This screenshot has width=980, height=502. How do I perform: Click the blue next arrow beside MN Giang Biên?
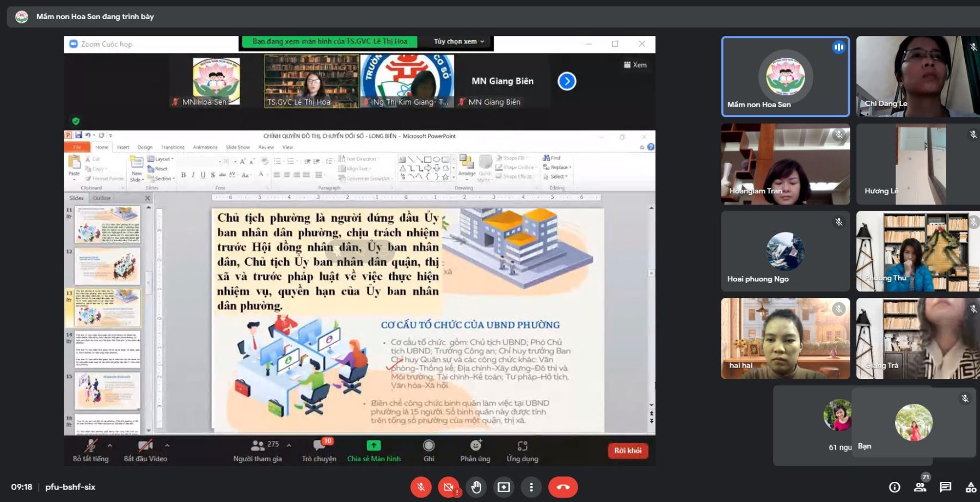[567, 82]
